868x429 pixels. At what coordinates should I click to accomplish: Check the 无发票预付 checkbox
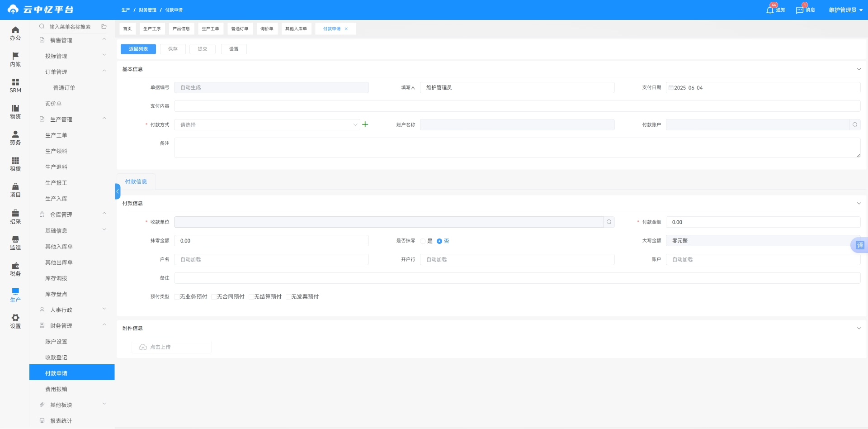click(288, 297)
